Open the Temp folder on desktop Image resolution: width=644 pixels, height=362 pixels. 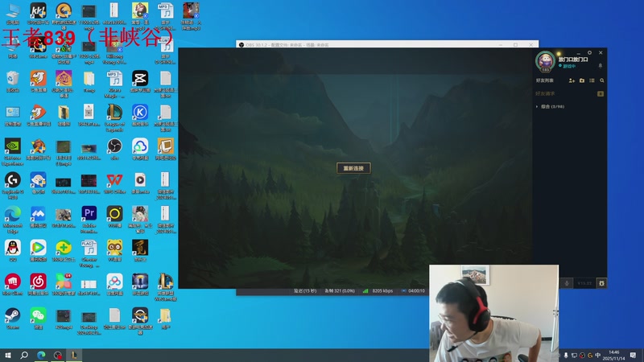click(89, 81)
